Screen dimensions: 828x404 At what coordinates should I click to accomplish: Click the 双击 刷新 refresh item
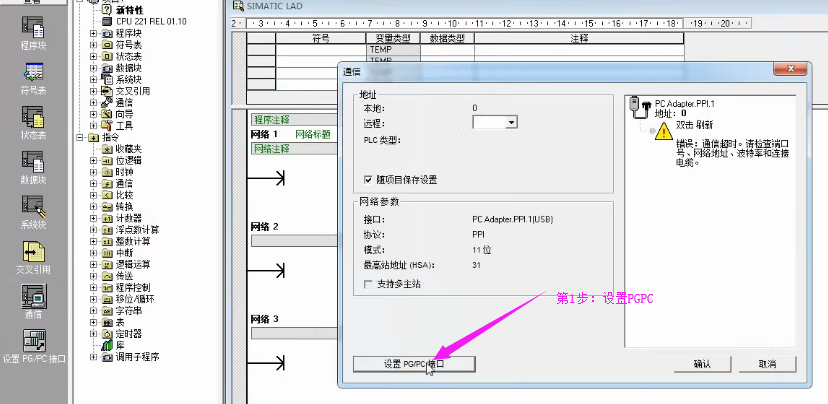click(694, 125)
